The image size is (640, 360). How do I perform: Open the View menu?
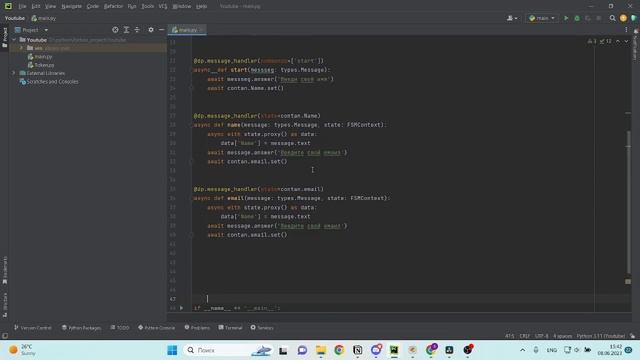[51, 6]
